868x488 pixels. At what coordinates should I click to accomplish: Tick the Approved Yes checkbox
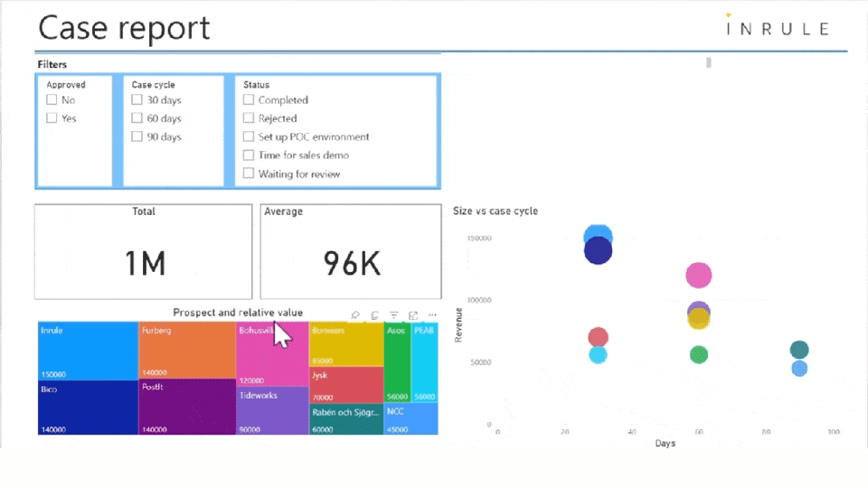pos(52,117)
